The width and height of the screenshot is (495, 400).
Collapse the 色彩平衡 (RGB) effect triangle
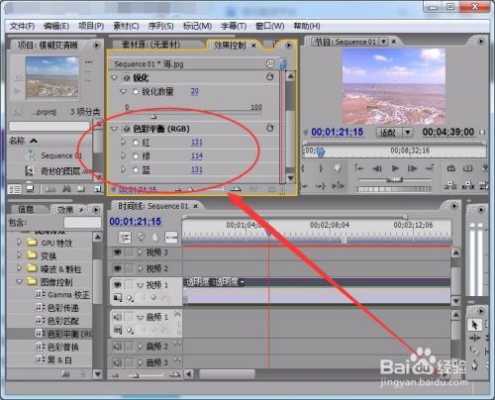pos(115,129)
